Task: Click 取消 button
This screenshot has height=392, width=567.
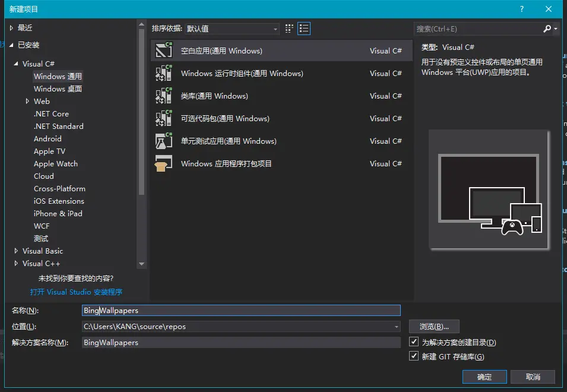Action: point(533,377)
